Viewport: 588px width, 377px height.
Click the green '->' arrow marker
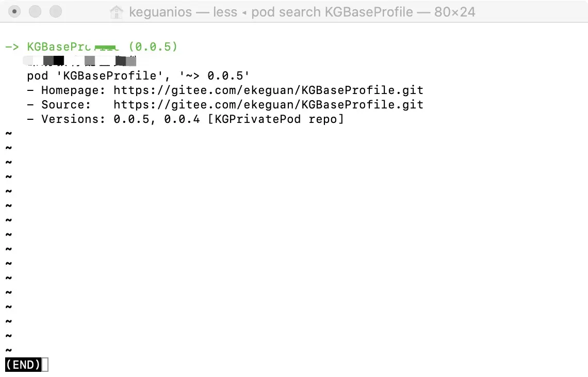pos(12,47)
